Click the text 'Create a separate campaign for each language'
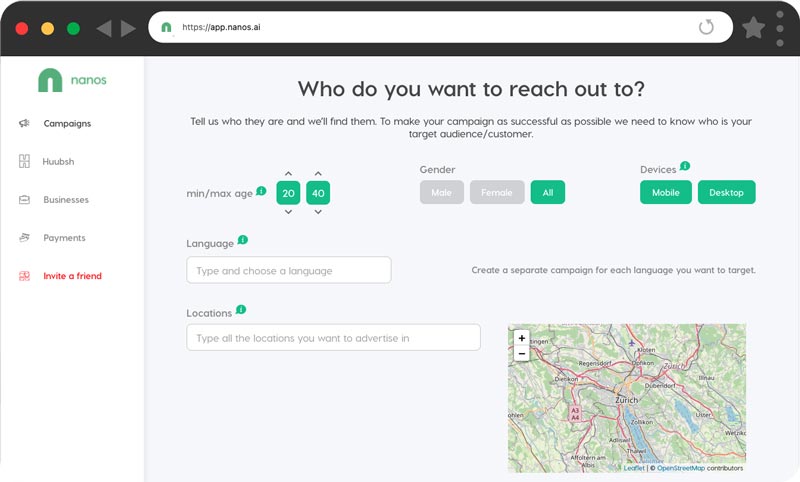This screenshot has width=800, height=482. (x=572, y=270)
